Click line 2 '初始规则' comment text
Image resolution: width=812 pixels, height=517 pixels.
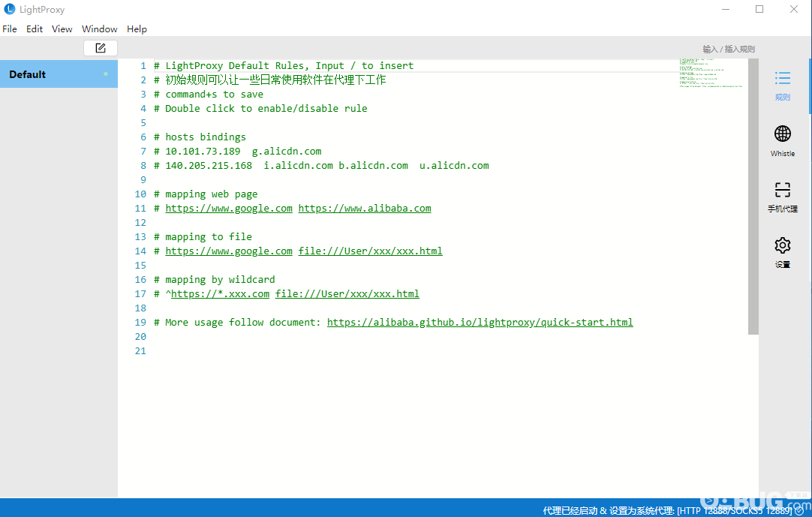coord(270,80)
